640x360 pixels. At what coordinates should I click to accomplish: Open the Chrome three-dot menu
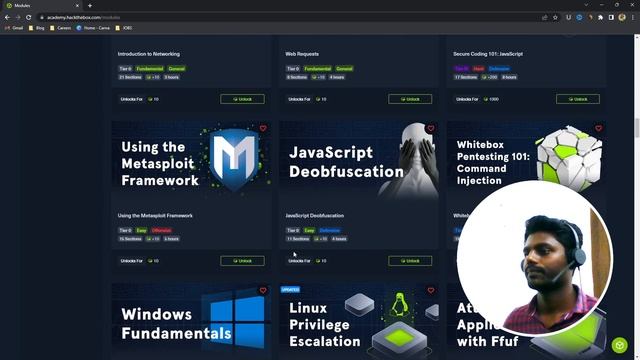(633, 18)
